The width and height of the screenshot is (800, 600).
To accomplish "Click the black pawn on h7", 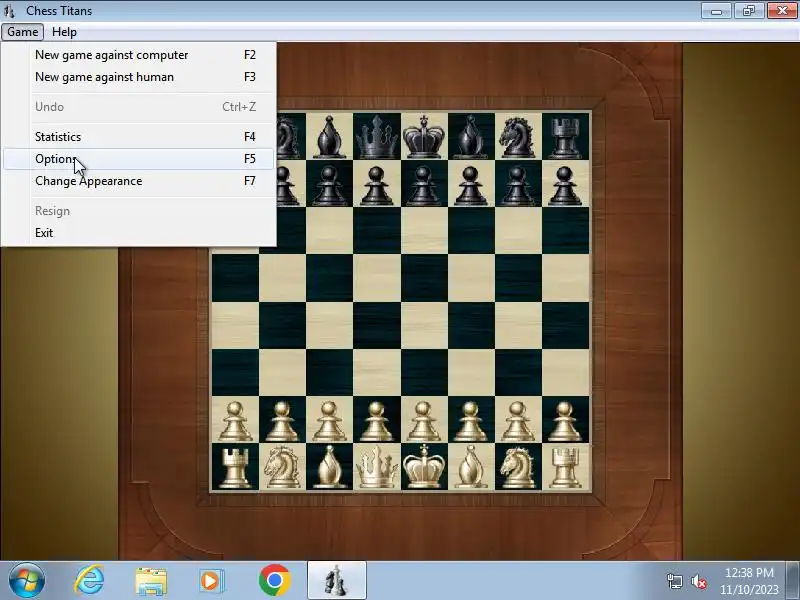I will 565,186.
